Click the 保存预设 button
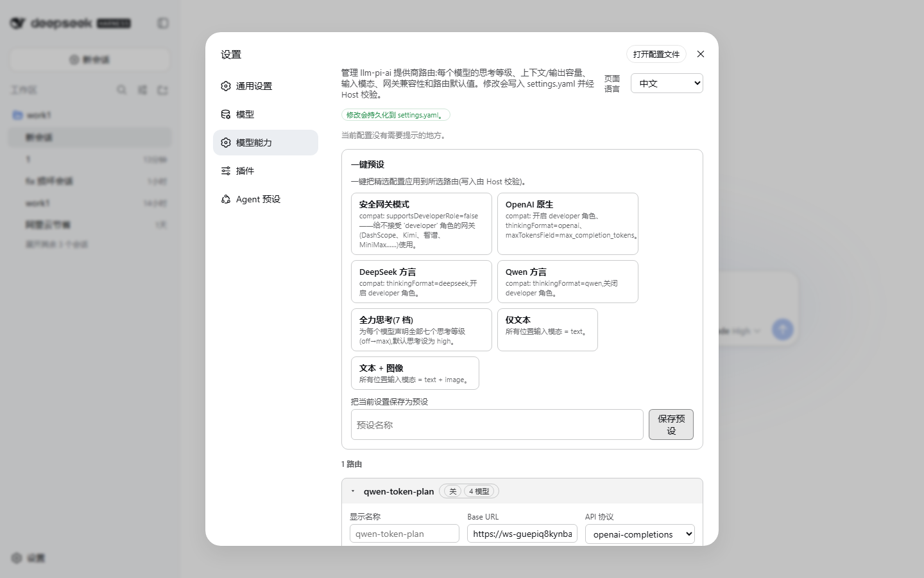The height and width of the screenshot is (578, 924). (x=671, y=425)
